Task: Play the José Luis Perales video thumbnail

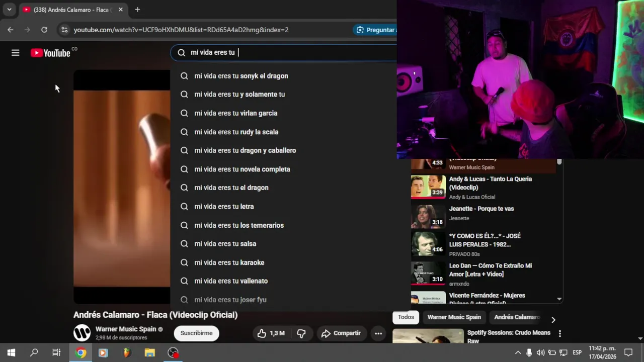Action: (x=428, y=243)
